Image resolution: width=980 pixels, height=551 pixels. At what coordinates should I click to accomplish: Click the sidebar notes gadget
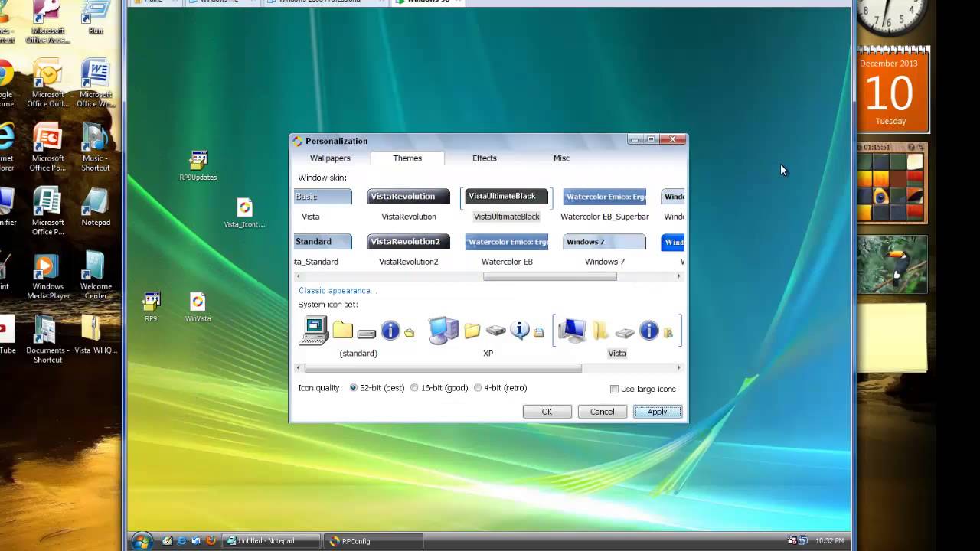tap(893, 337)
